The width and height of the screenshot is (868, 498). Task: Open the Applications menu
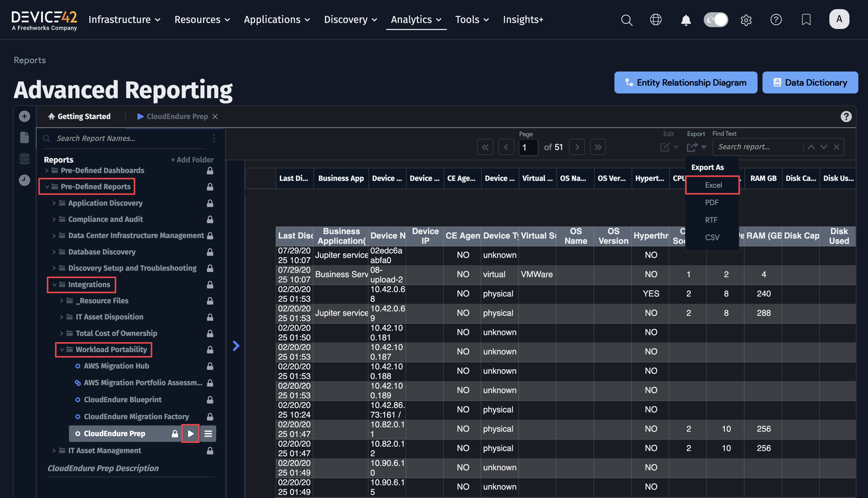pos(277,20)
